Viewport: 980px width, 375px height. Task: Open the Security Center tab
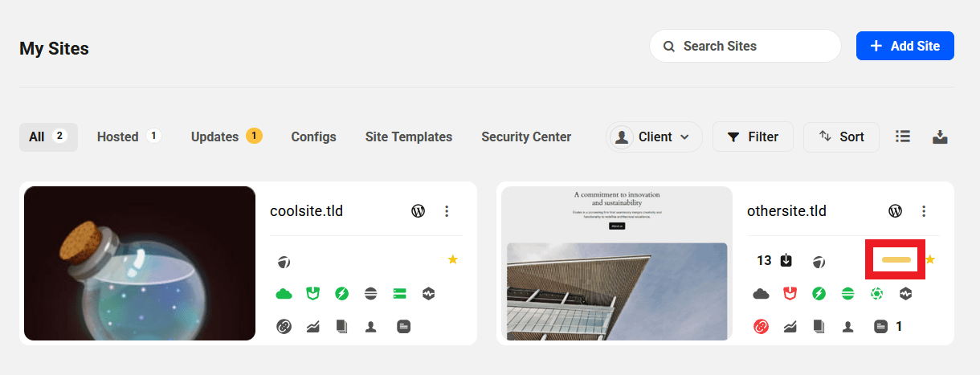526,137
